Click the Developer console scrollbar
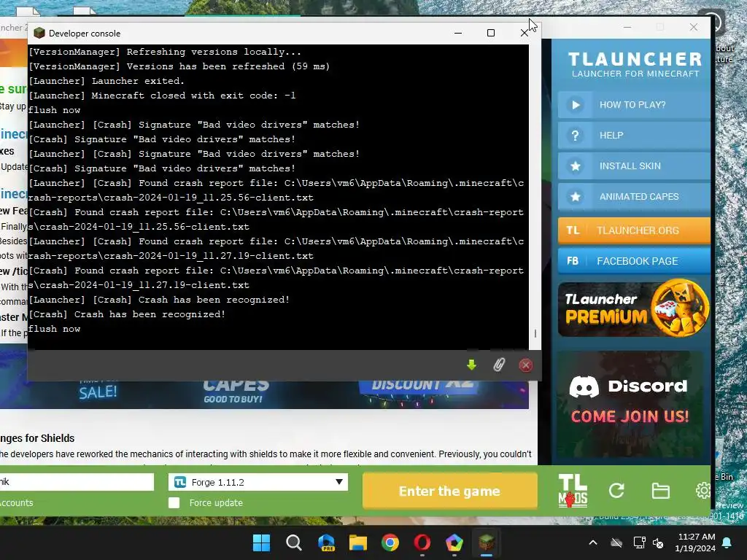Screen dimensions: 747x560 point(535,333)
